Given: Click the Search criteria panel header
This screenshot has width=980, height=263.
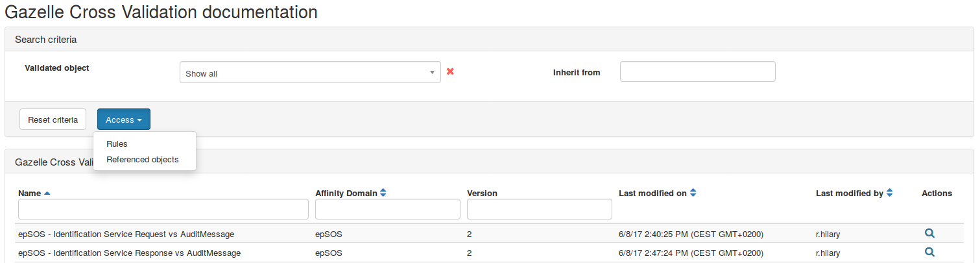Looking at the screenshot, I should [x=46, y=40].
